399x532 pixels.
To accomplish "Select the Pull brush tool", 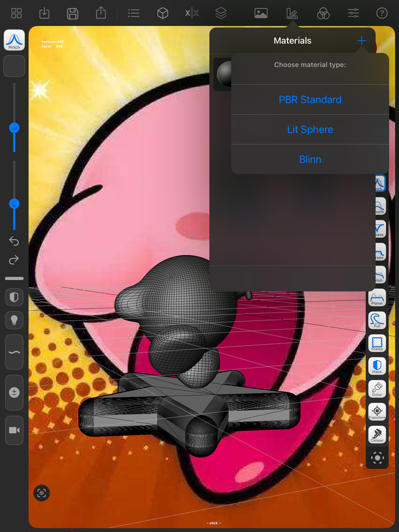I will [x=377, y=320].
